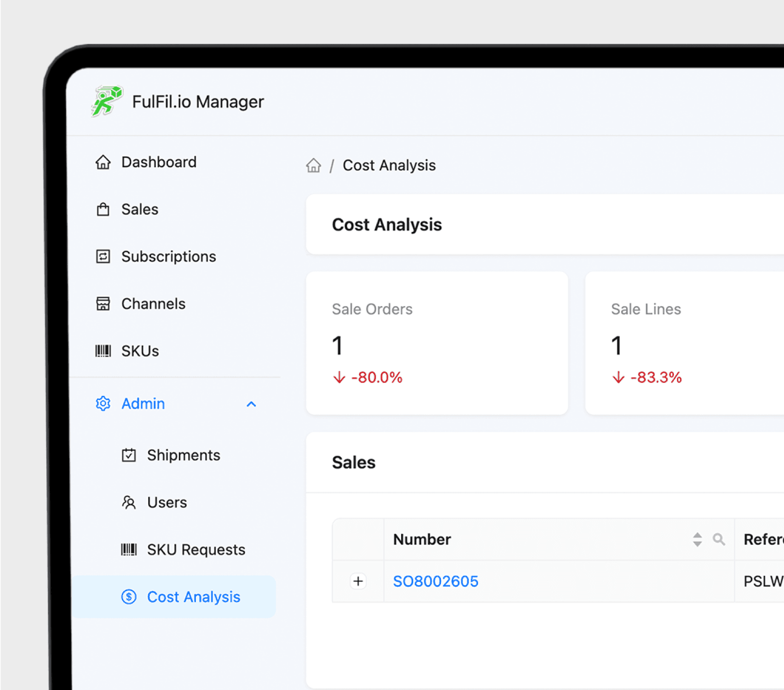The height and width of the screenshot is (690, 784).
Task: Click the Sales shopping bag icon
Action: tap(103, 209)
